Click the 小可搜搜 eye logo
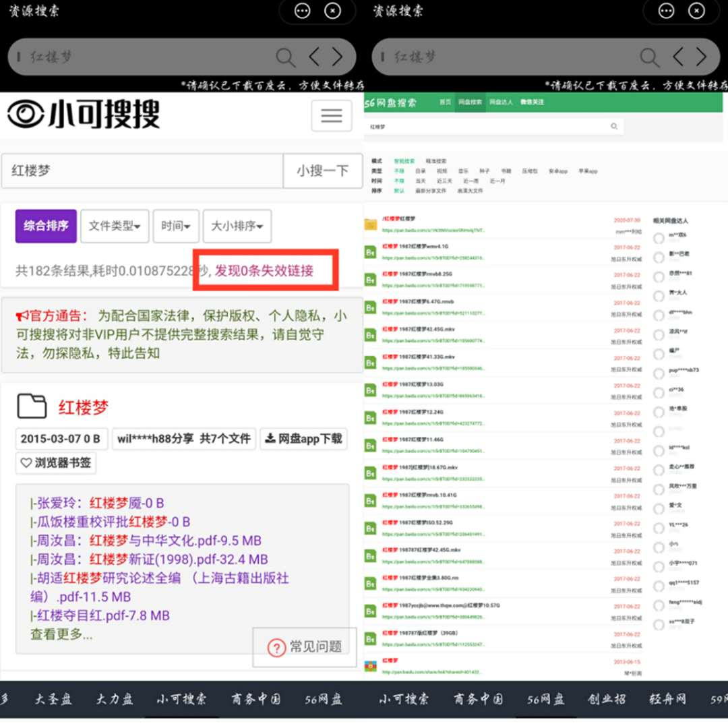Viewport: 728px width, 728px height. [x=26, y=114]
